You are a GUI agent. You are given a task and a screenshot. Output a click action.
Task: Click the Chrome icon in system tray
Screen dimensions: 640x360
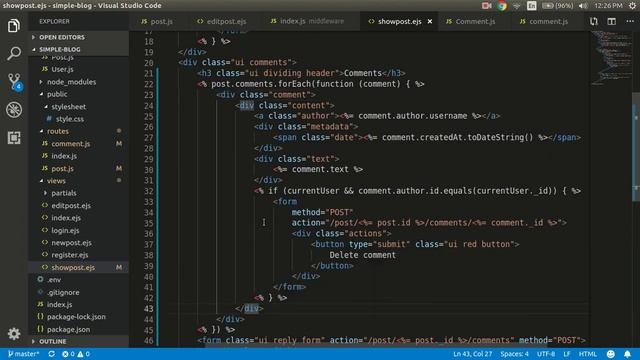pos(502,6)
